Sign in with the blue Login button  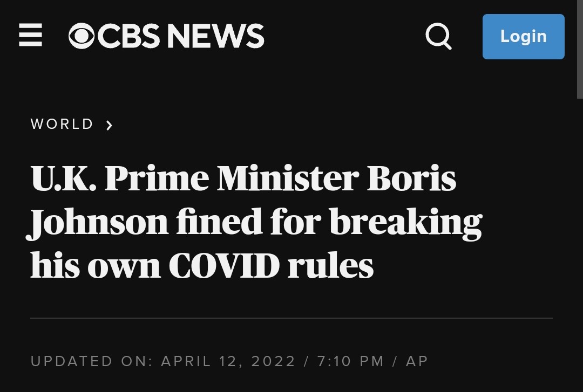pyautogui.click(x=524, y=37)
